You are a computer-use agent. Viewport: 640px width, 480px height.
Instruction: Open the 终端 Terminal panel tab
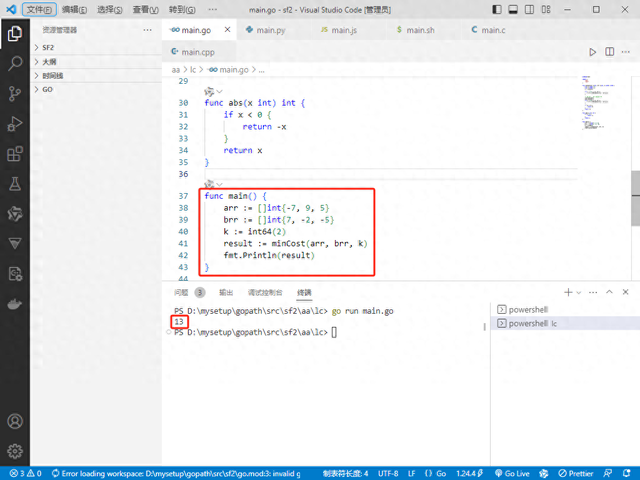[x=304, y=292]
